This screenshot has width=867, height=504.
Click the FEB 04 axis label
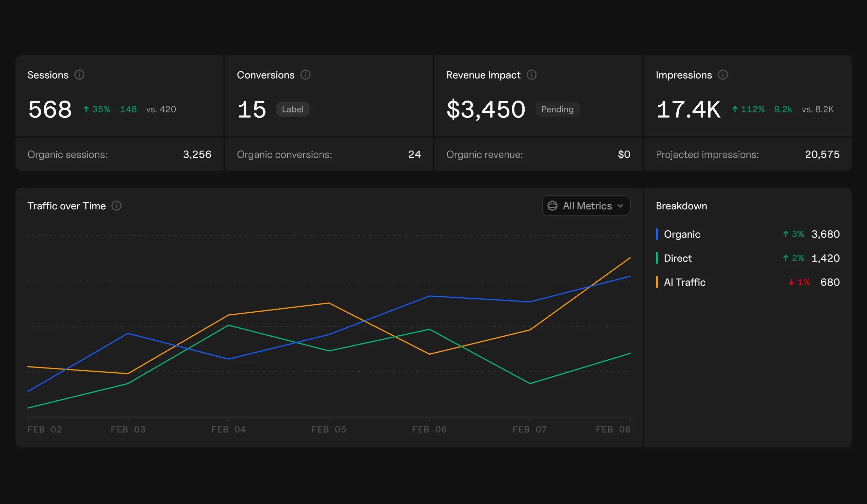pyautogui.click(x=229, y=429)
